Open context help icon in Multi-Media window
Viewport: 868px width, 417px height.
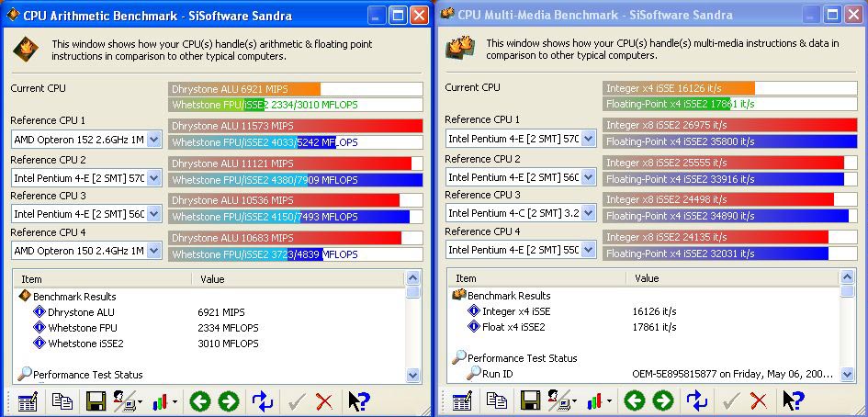pyautogui.click(x=794, y=400)
